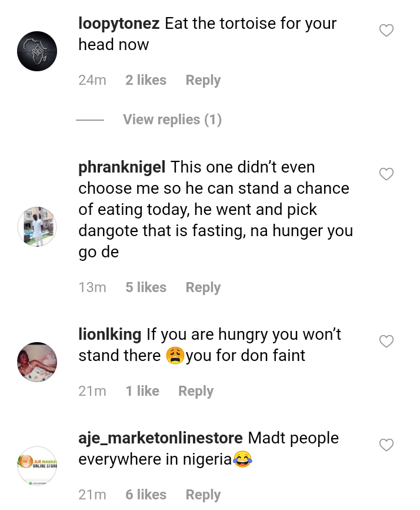Go to aje_marketonlinestore username link
This screenshot has height=510, width=420.
[x=160, y=438]
